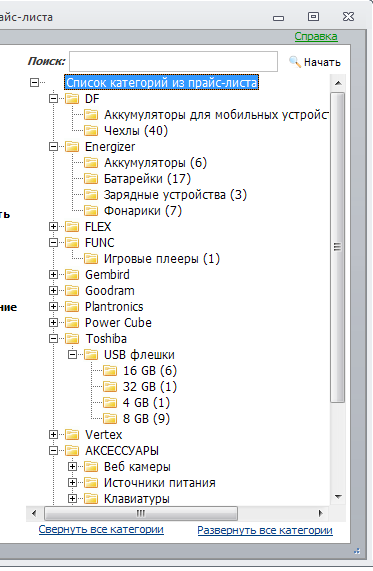The image size is (373, 571).
Task: Click the Toshiba folder icon
Action: (x=72, y=339)
